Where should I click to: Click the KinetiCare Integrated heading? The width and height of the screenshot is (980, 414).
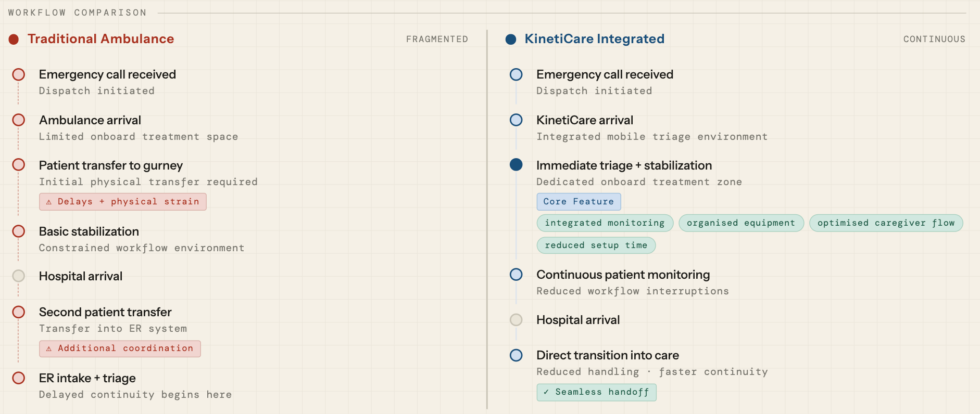point(594,39)
